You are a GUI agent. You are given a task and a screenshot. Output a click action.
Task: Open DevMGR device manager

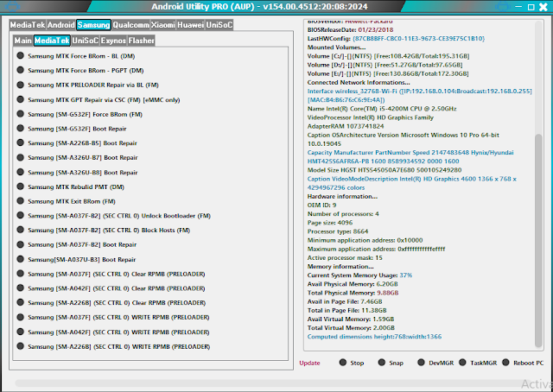(435, 363)
